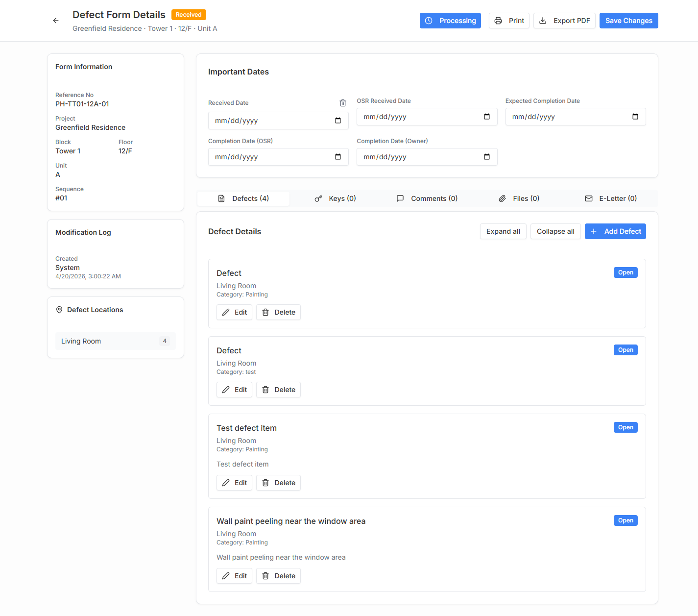This screenshot has width=698, height=616.
Task: Edit the first Painting category Defect
Action: click(x=234, y=312)
